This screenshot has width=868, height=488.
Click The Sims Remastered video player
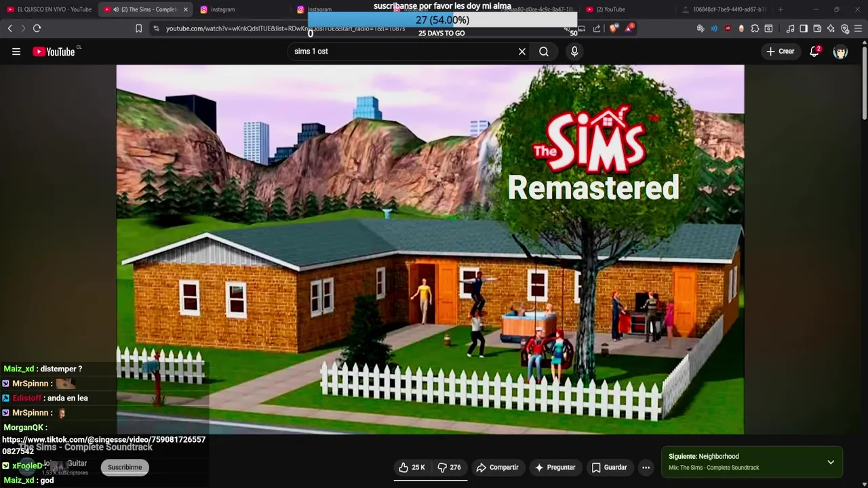click(x=430, y=249)
